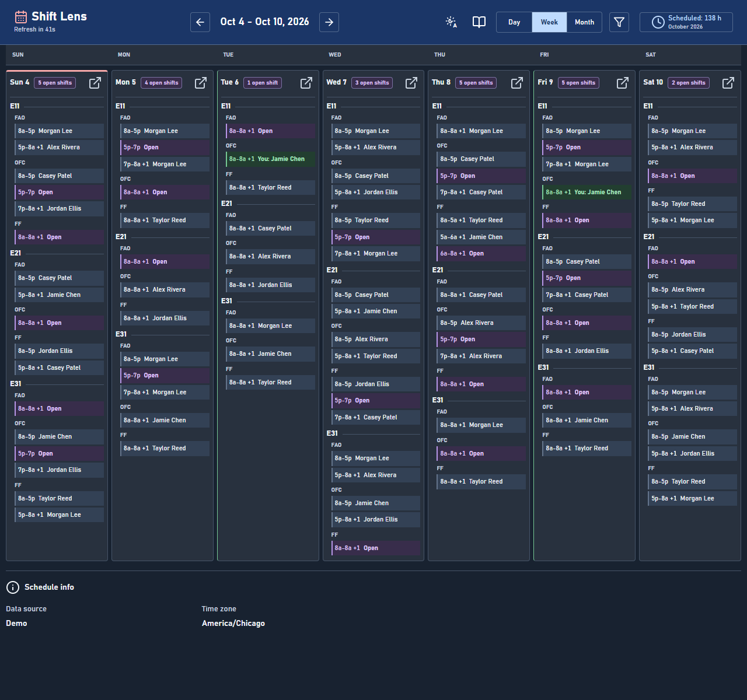Screen dimensions: 747x700
Task: Click the Schedule info icon
Action: (12, 587)
